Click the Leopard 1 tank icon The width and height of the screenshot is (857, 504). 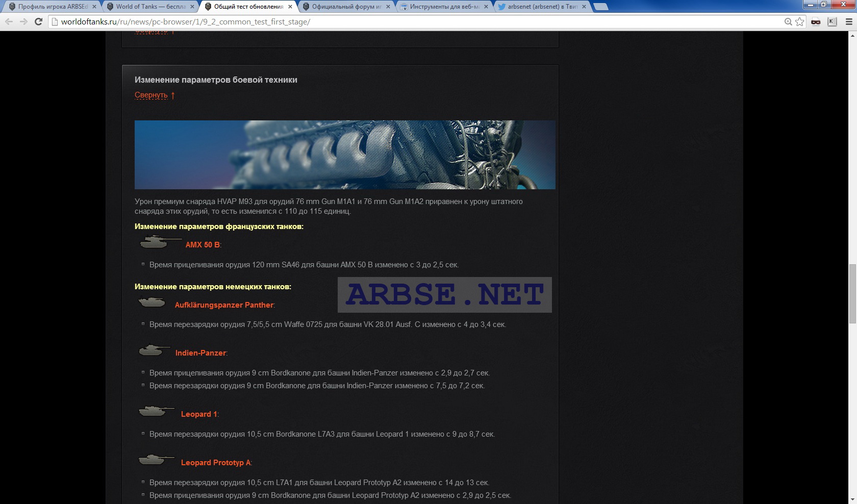pos(157,411)
